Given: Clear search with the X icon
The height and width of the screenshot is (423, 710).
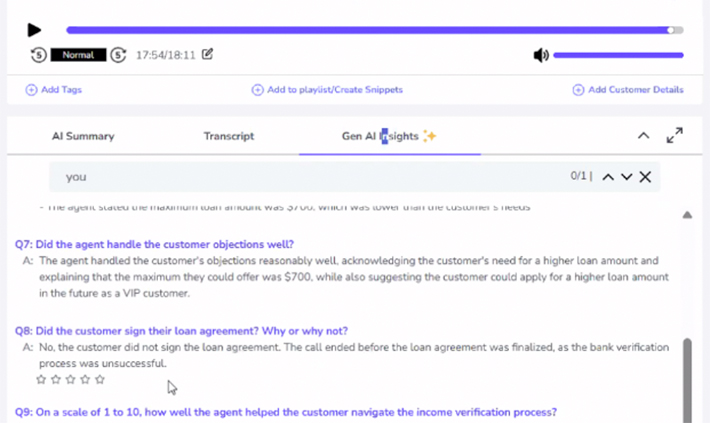Looking at the screenshot, I should point(645,177).
